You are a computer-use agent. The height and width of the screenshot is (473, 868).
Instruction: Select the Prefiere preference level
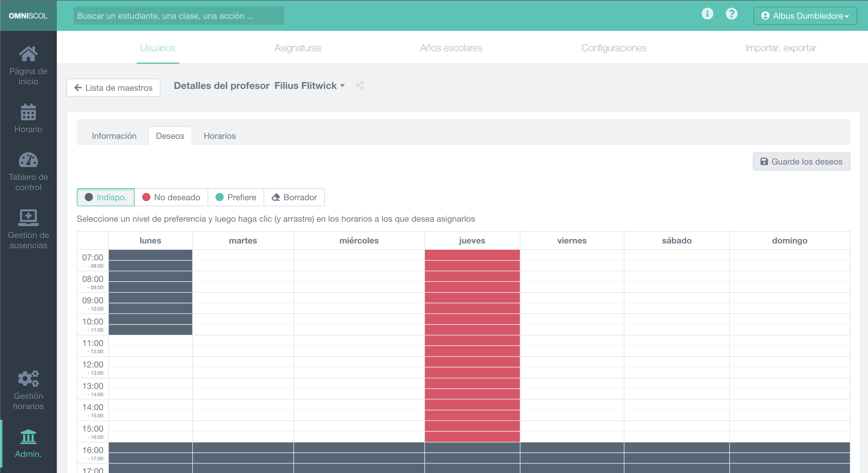(x=236, y=197)
